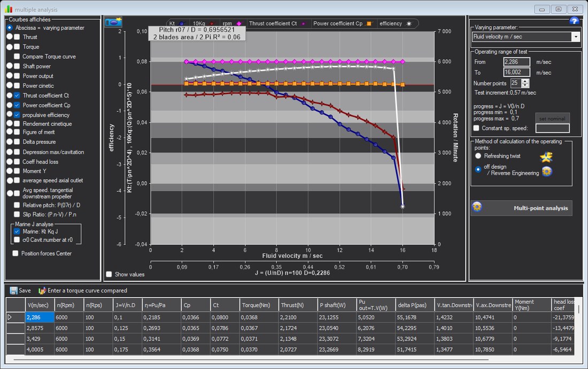The height and width of the screenshot is (369, 588).
Task: Click the J=V/n.D column header
Action: [x=127, y=305]
